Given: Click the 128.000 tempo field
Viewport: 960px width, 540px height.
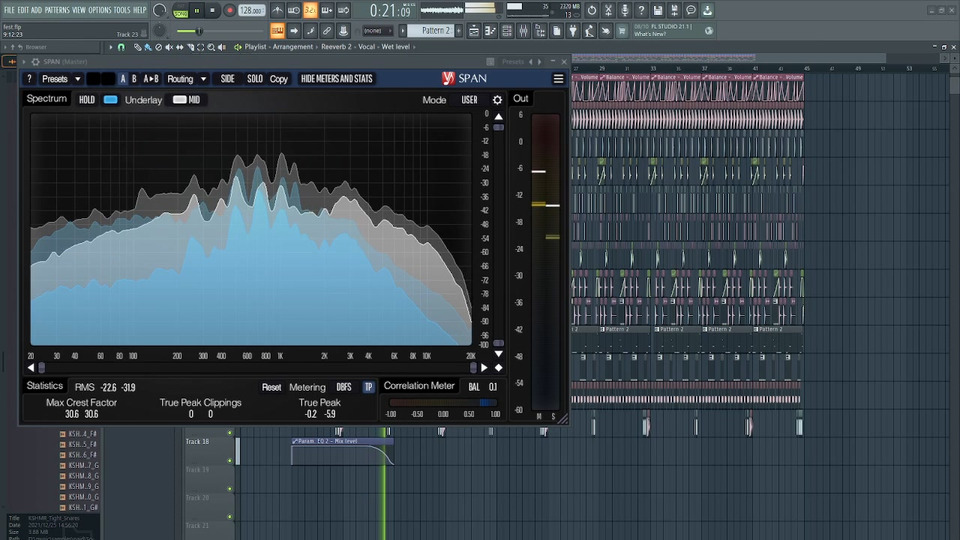Looking at the screenshot, I should [x=250, y=10].
